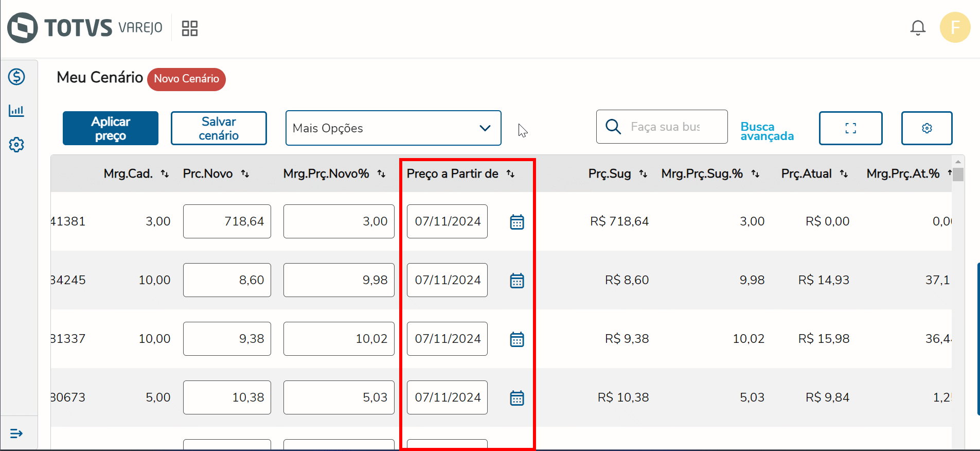Edit the date field in the 9,38 row

(447, 339)
